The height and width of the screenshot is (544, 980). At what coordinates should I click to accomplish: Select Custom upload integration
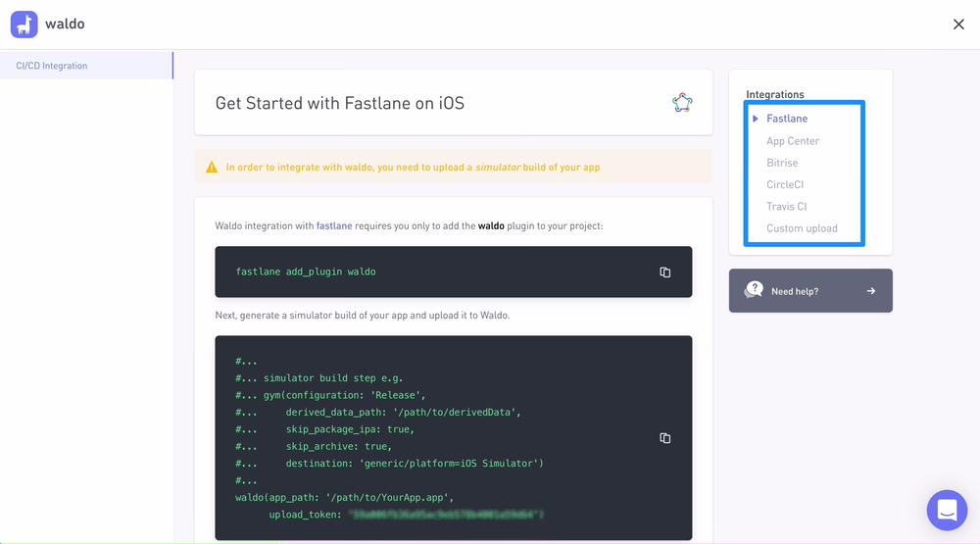(x=802, y=228)
